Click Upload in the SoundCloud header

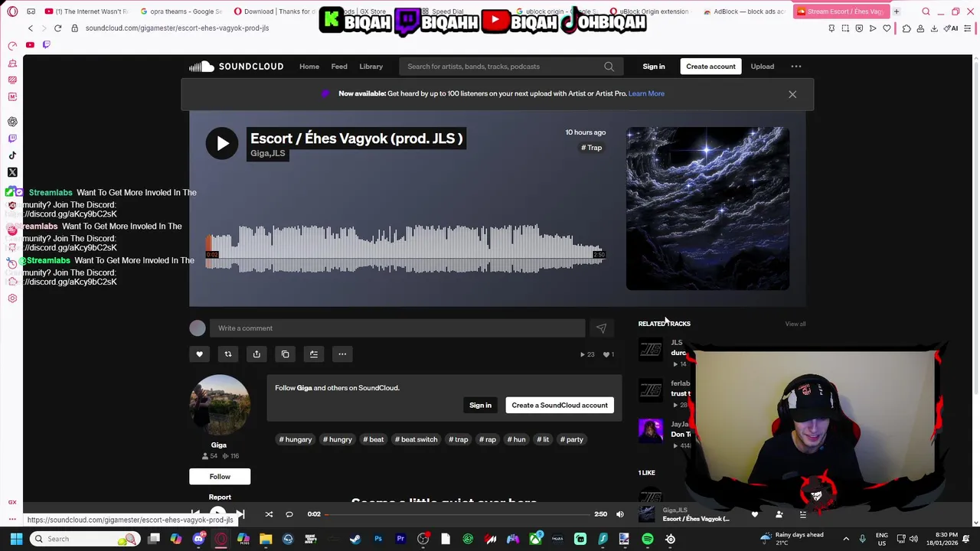coord(763,67)
